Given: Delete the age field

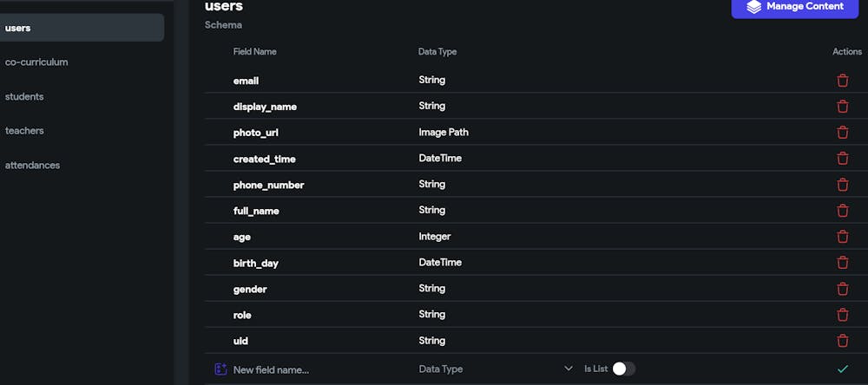Looking at the screenshot, I should pyautogui.click(x=843, y=236).
